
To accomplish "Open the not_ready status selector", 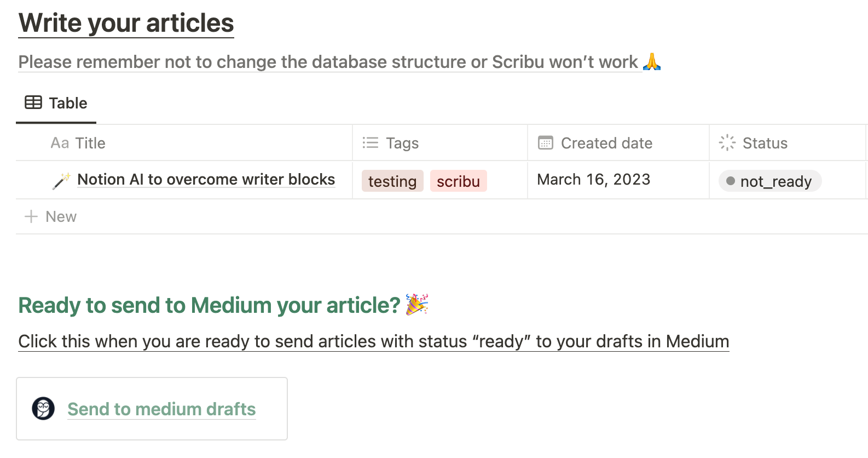I will [x=770, y=181].
